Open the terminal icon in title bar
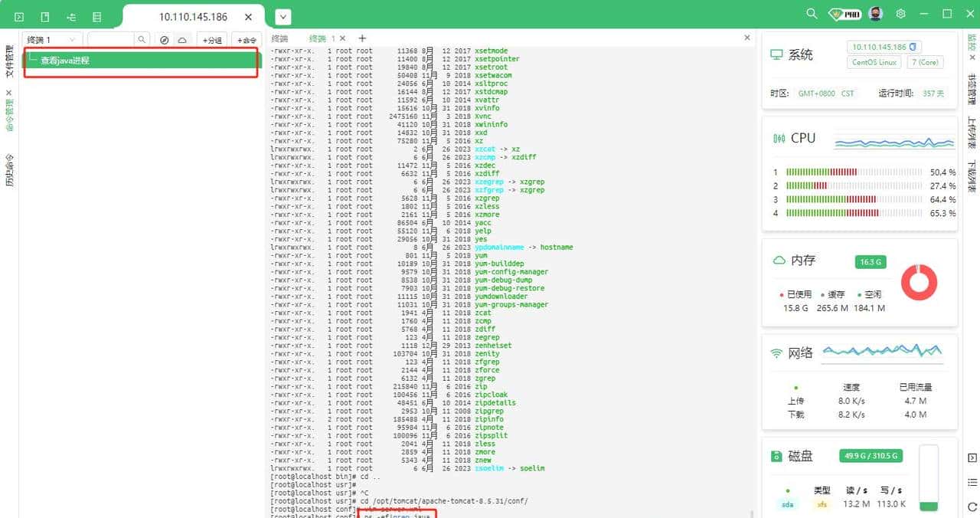 (x=19, y=16)
